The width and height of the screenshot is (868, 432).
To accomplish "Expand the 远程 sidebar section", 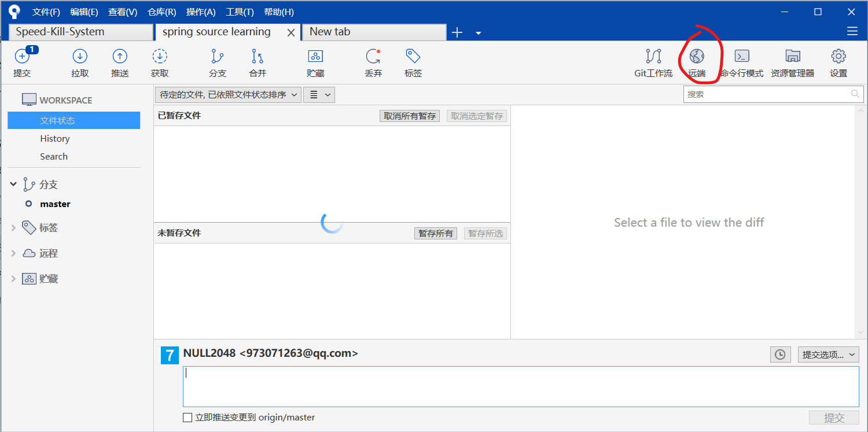I will tap(13, 253).
